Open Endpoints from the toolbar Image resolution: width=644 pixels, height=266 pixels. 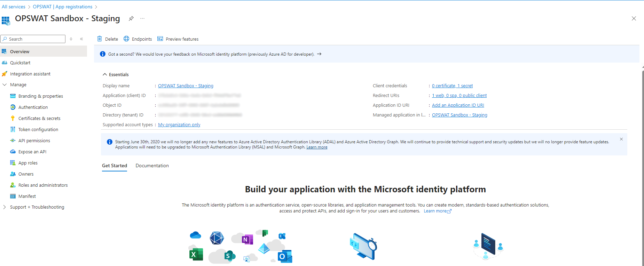[x=138, y=39]
